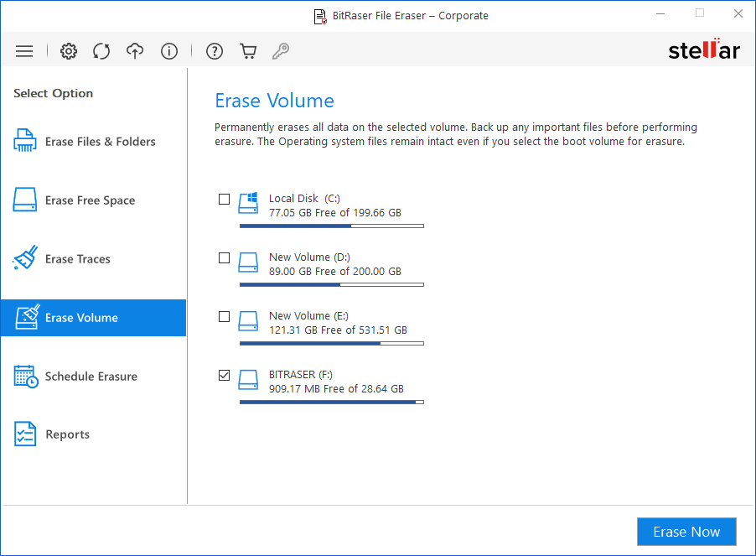The width and height of the screenshot is (756, 556).
Task: Click the key activation icon
Action: [281, 51]
